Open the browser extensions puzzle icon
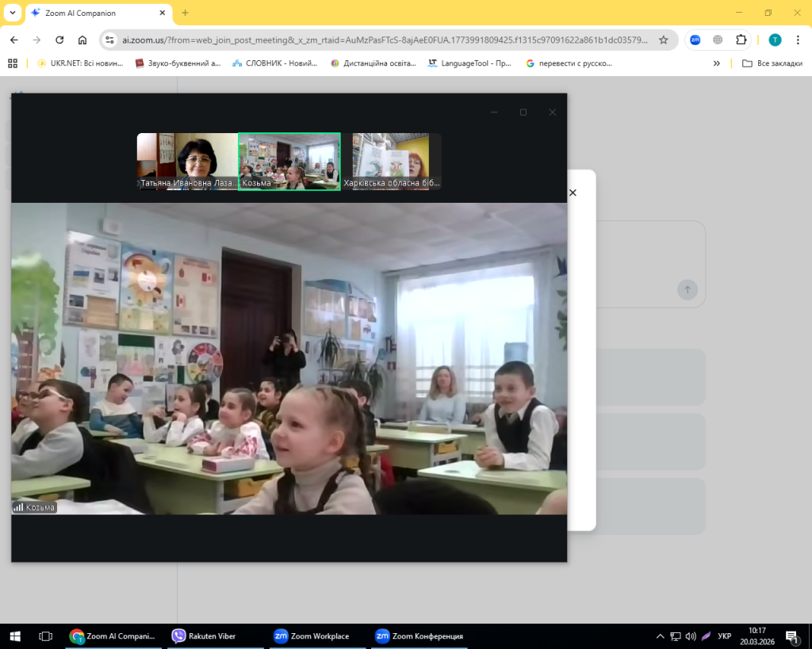The image size is (812, 649). (x=741, y=40)
